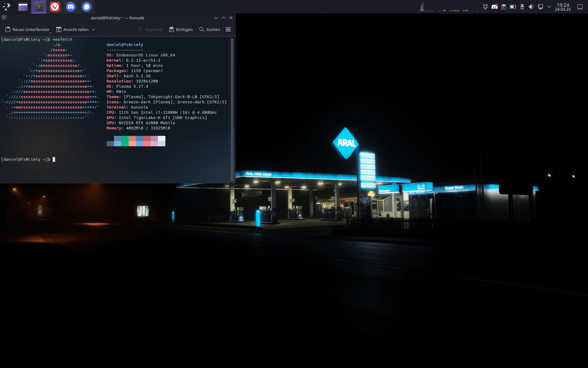Click the Discord system tray icon

click(x=495, y=7)
